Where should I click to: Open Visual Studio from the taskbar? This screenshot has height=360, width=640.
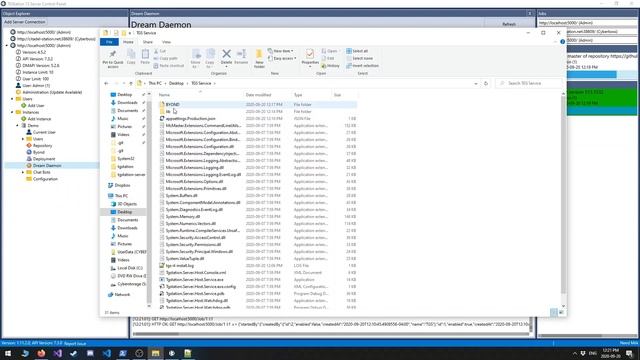[x=58, y=353]
